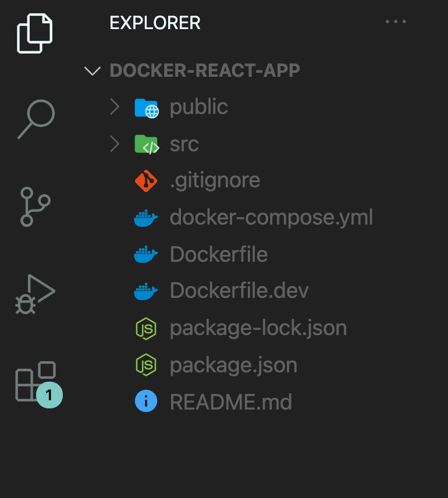This screenshot has width=448, height=498.
Task: Open the .gitignore file
Action: (x=215, y=182)
